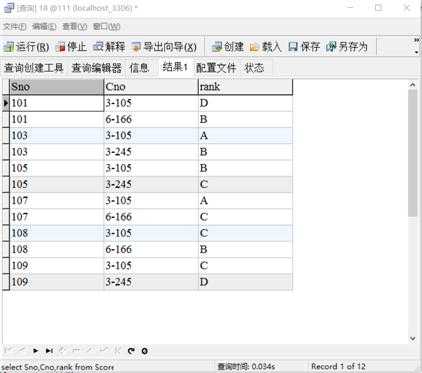Open the 状态 tab

[255, 68]
